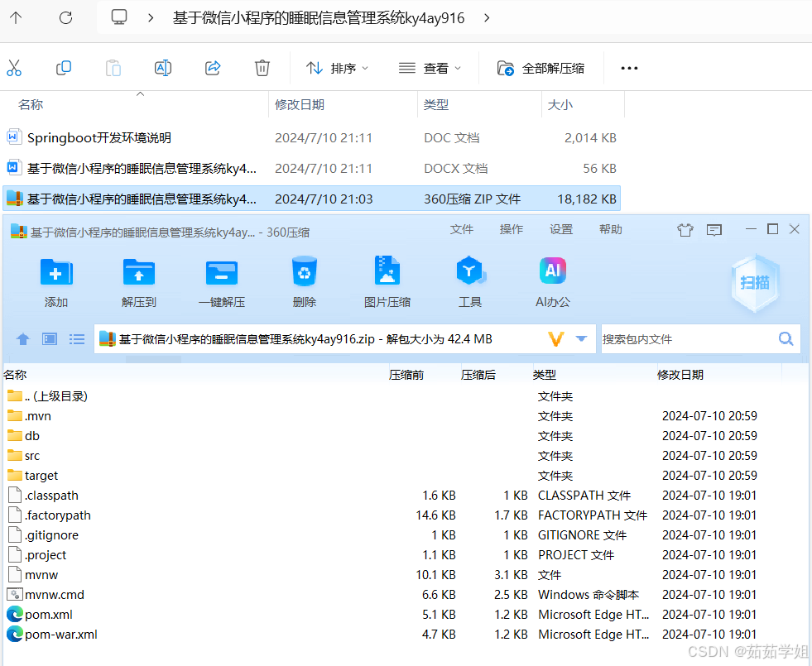Copy the selected file in Explorer toolbar

tap(63, 68)
